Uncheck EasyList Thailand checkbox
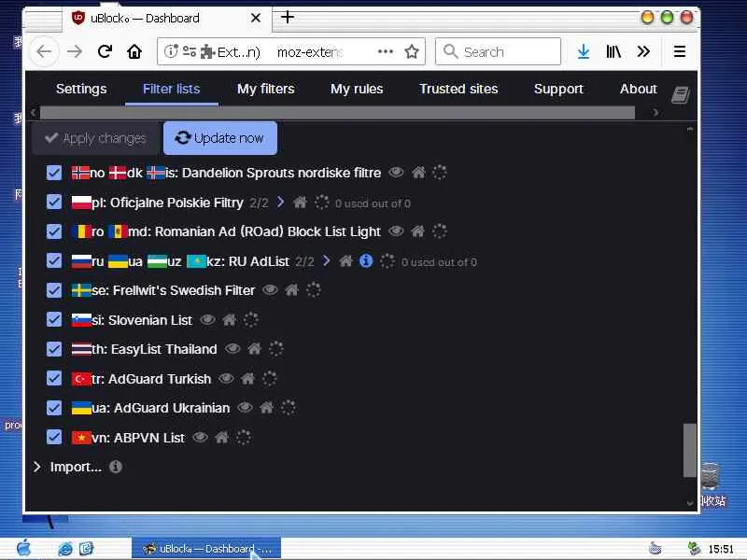This screenshot has height=560, width=747. [54, 349]
